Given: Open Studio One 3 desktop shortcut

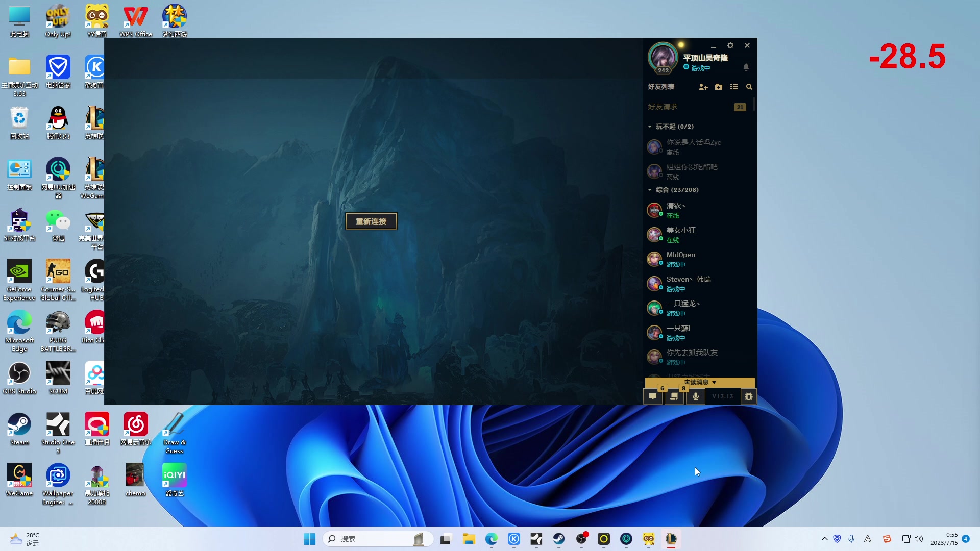Looking at the screenshot, I should pyautogui.click(x=58, y=433).
